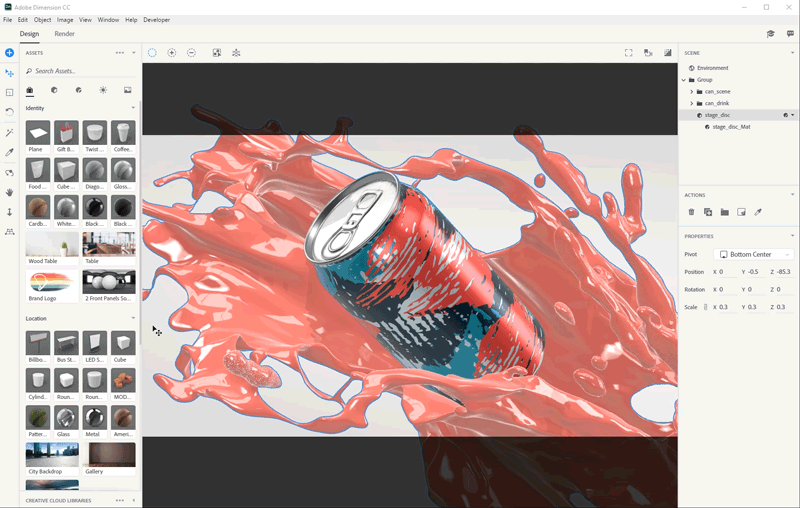The width and height of the screenshot is (800, 508).
Task: Select the Orbit tool in left toolbar
Action: (x=9, y=172)
